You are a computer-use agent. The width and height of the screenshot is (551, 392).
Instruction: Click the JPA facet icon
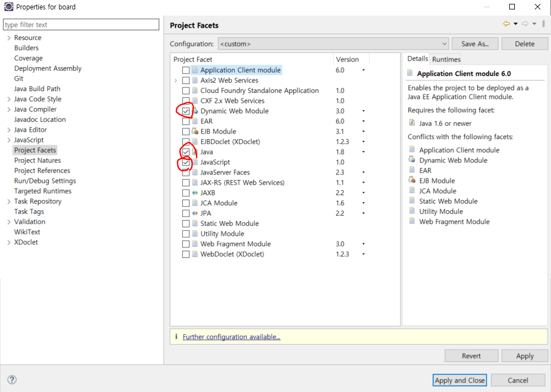(195, 214)
